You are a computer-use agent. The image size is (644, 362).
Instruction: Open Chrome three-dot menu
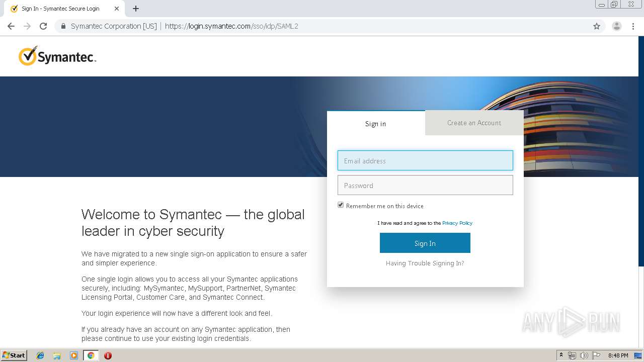click(633, 26)
